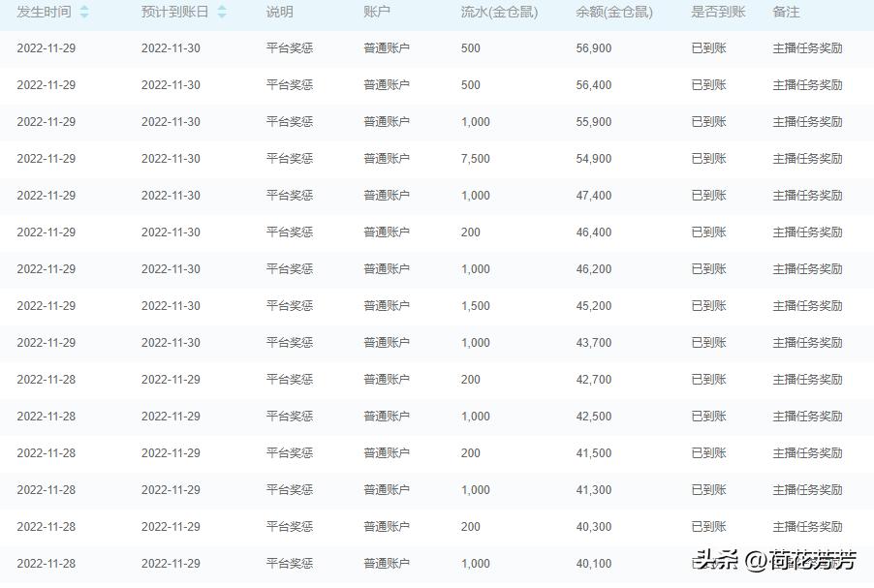
Task: Click the descending sort arrow on 预计到账日
Action: pos(220,15)
